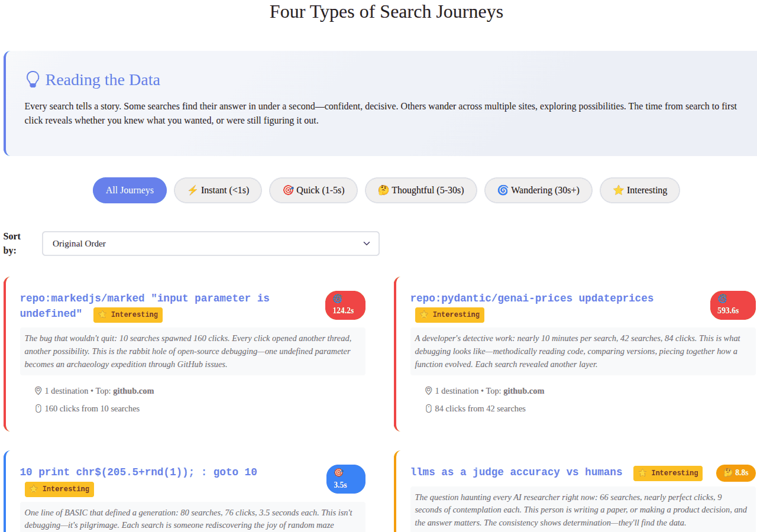Click the mouse icon beside 160 clicks
The width and height of the screenshot is (757, 532).
[x=38, y=408]
